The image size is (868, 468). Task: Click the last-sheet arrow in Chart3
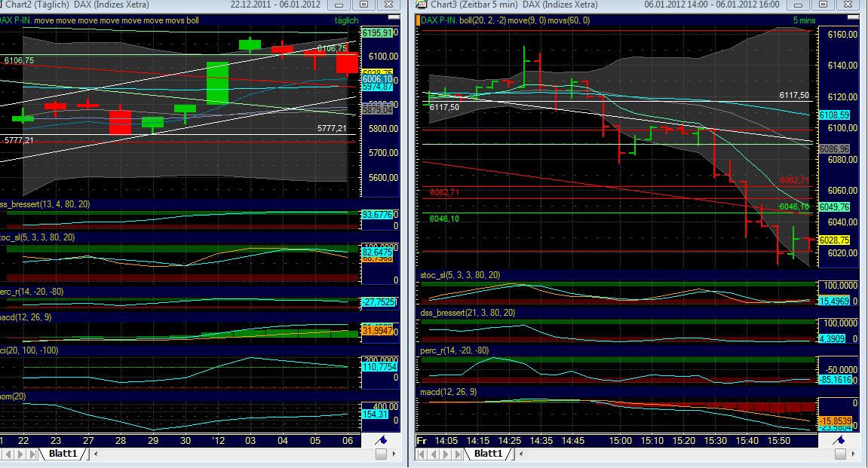click(x=457, y=454)
